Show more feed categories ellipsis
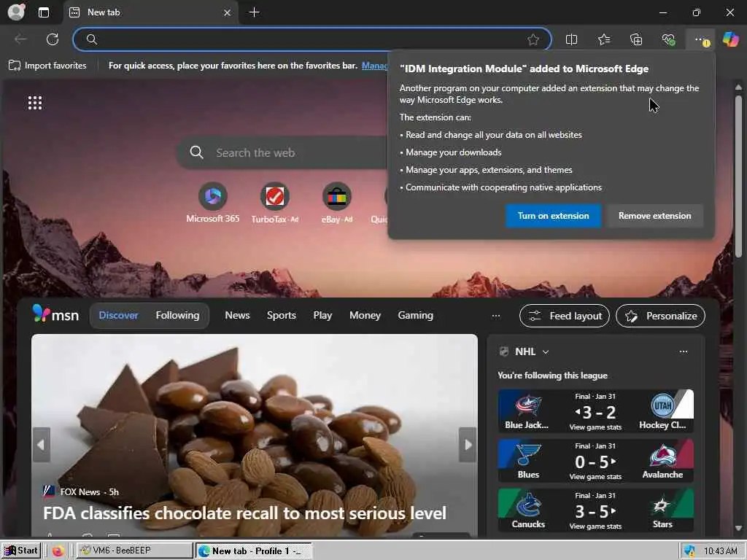 click(496, 316)
